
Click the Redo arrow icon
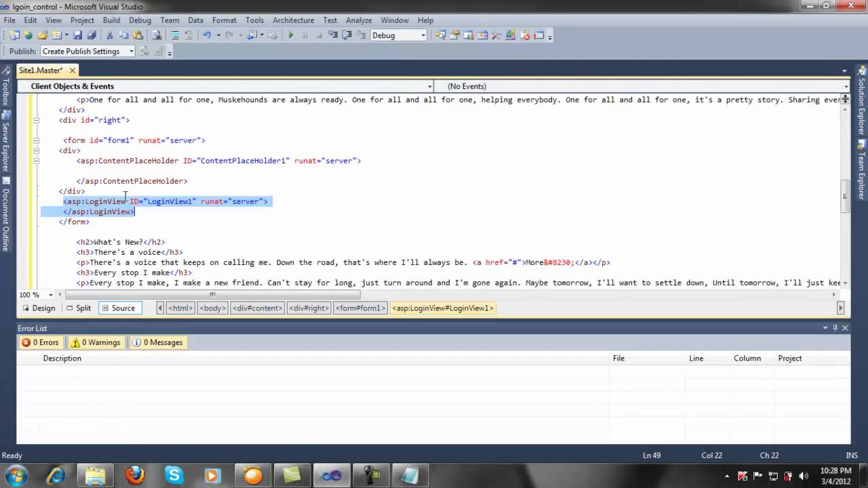pyautogui.click(x=229, y=35)
